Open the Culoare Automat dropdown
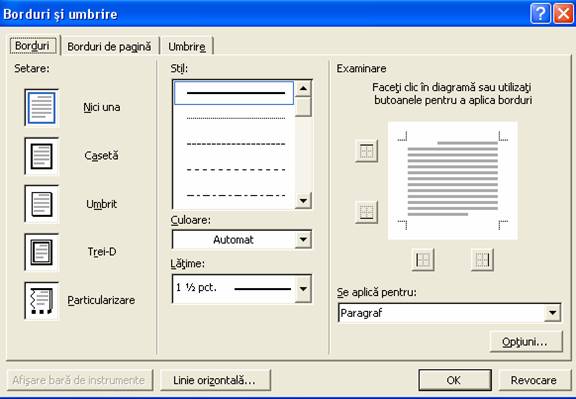Screen dimensions: 576x399 242,240
